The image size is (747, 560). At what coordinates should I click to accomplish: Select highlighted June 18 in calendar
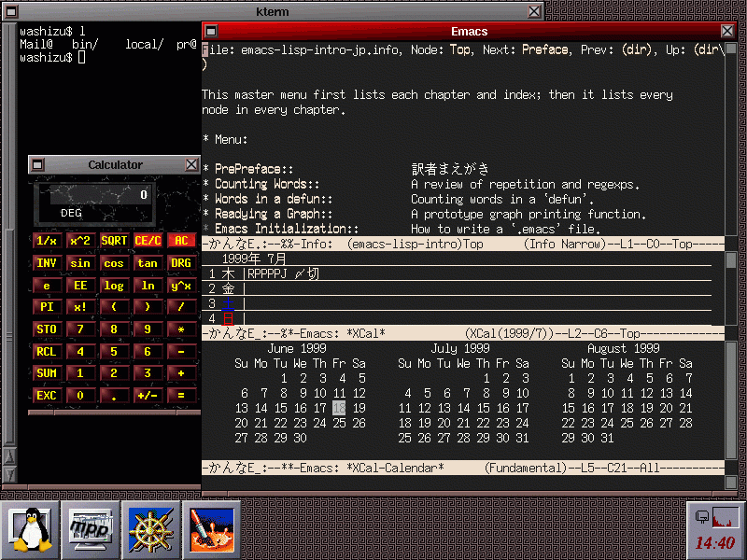tap(339, 408)
